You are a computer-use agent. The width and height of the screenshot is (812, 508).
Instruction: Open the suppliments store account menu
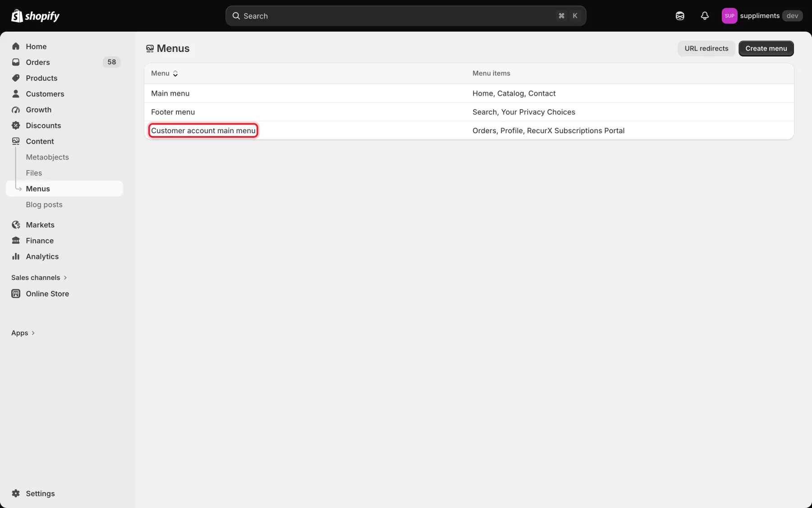762,16
